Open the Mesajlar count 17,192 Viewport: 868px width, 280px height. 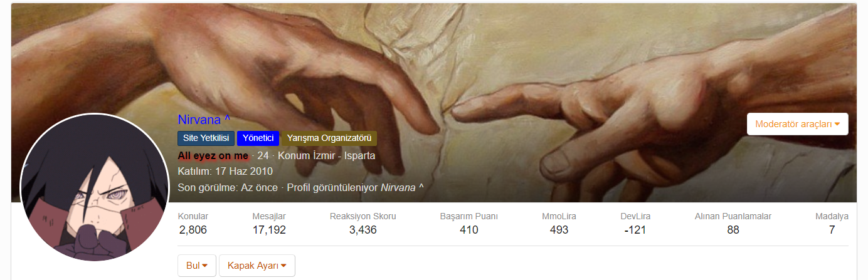click(269, 230)
